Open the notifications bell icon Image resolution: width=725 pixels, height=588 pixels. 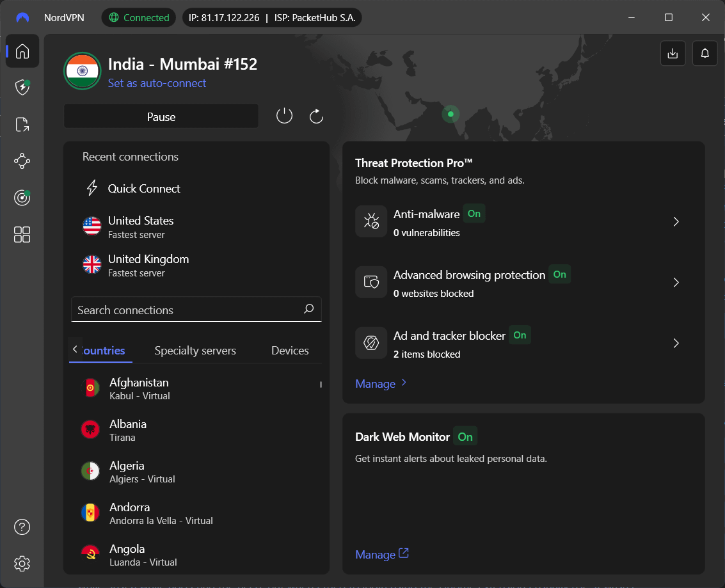(x=705, y=53)
